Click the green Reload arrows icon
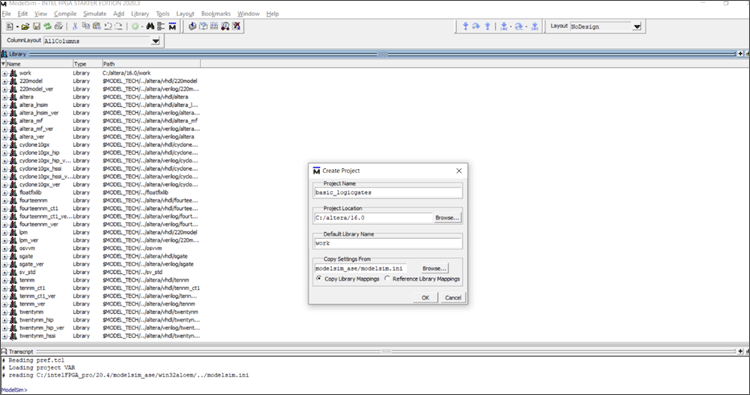The image size is (750, 395). point(47,26)
